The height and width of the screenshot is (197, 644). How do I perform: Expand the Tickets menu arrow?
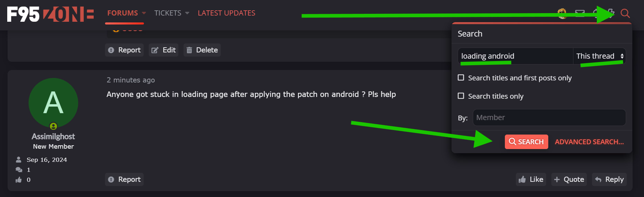187,13
